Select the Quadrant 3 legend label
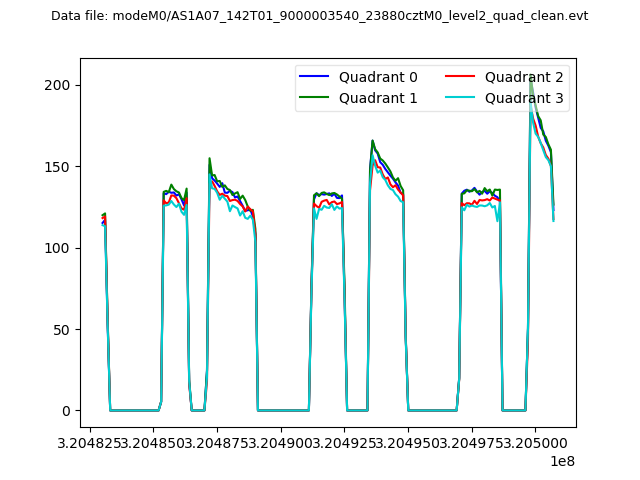Screen dimensions: 640x480 pyautogui.click(x=524, y=98)
